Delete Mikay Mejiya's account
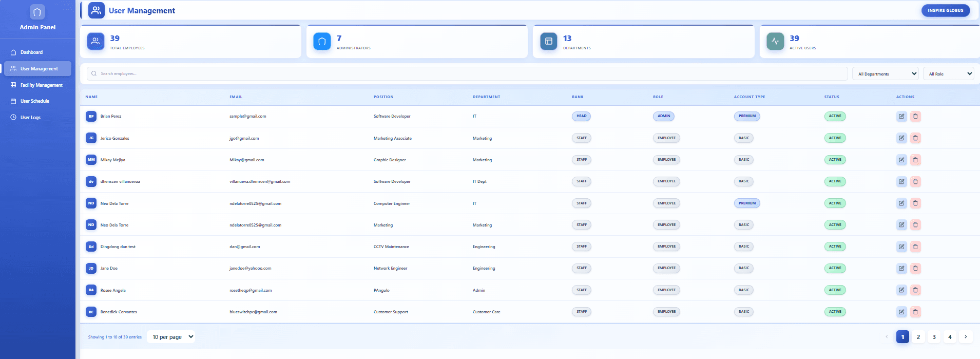Screen dimensions: 980x359 pyautogui.click(x=915, y=160)
